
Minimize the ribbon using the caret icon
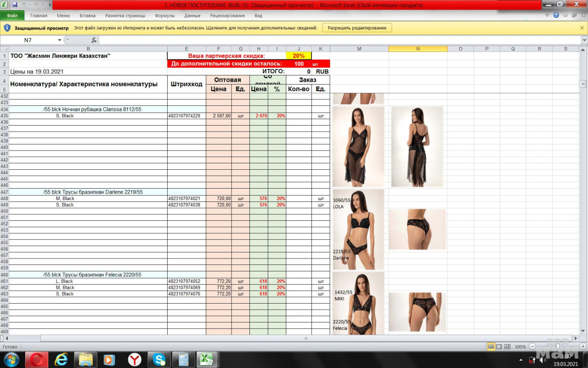547,15
